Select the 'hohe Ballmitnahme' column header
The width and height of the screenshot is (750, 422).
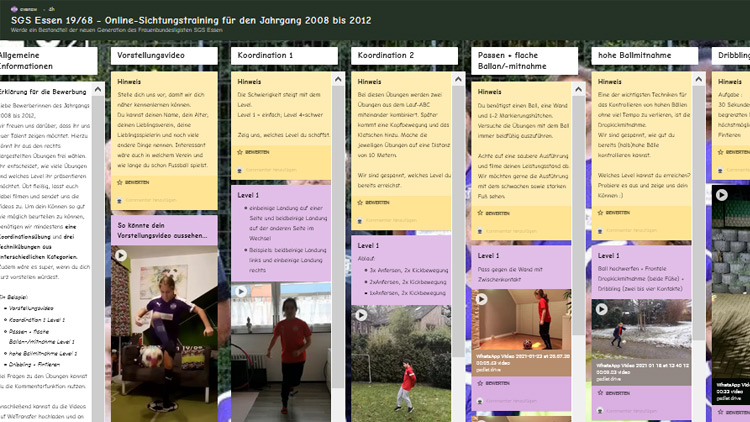644,56
